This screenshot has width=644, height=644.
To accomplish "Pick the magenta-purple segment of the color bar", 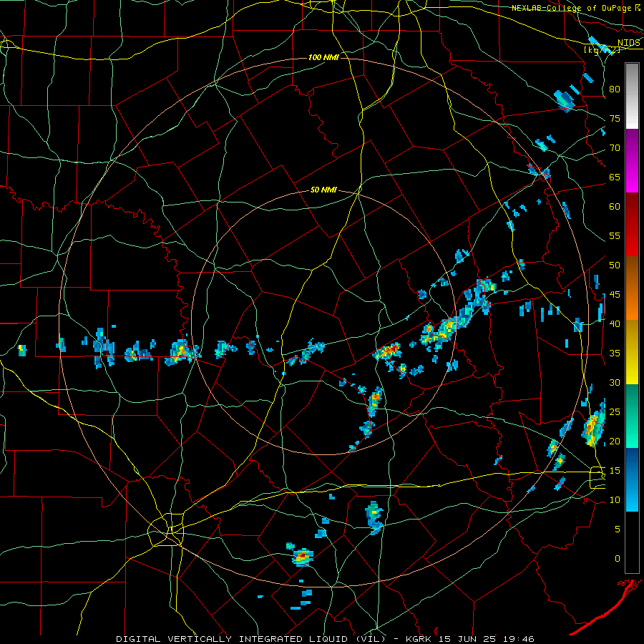I will [x=632, y=160].
